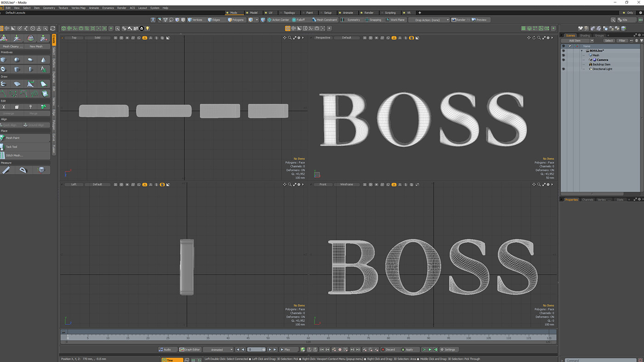This screenshot has width=644, height=362.
Task: Select the Cylinder primitive tool
Action: 17,69
